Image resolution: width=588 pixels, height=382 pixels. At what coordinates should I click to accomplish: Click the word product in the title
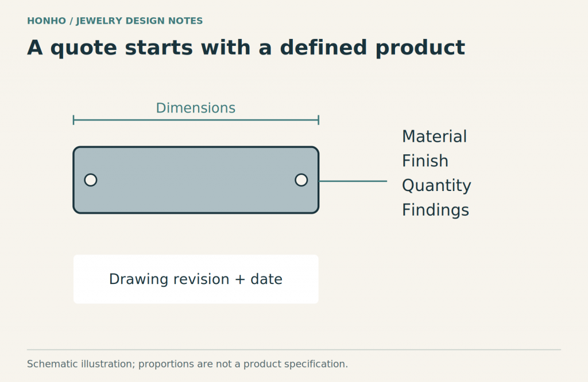(420, 49)
